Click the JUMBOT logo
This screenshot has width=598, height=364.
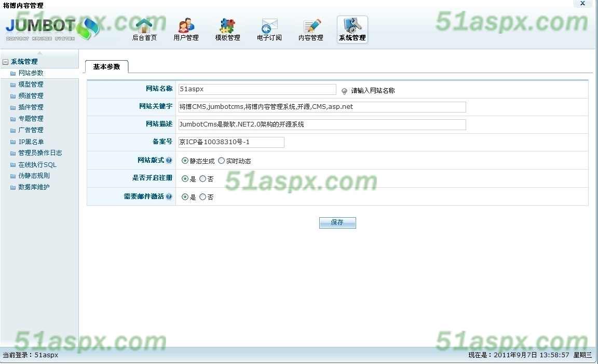click(x=51, y=30)
